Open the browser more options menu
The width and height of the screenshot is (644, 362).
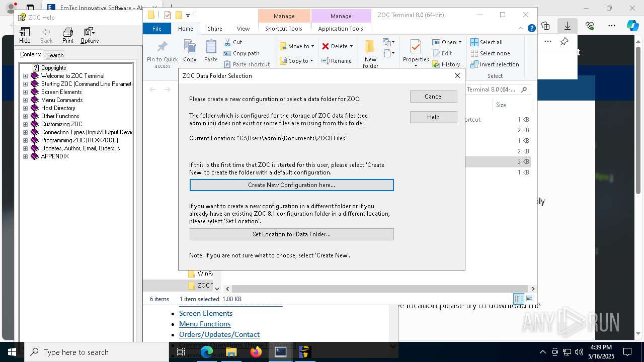click(612, 26)
